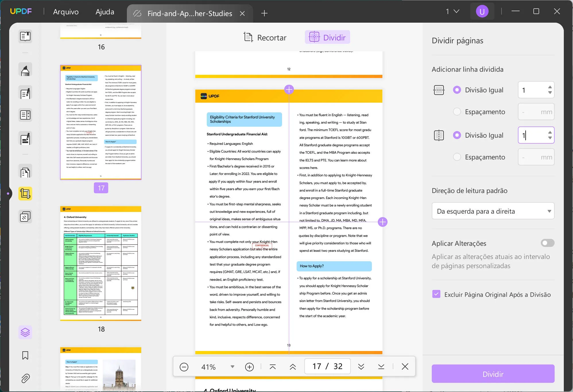Open the Watermark and background tool in sidebar
The height and width of the screenshot is (392, 573).
point(25,217)
